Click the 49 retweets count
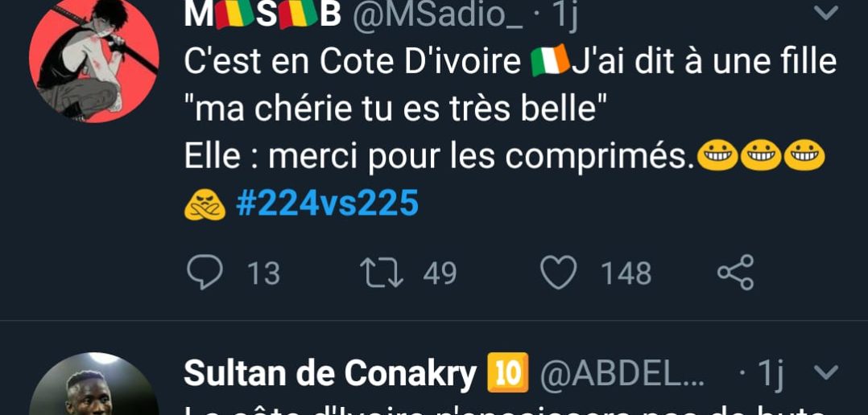868x415 pixels. 440,273
